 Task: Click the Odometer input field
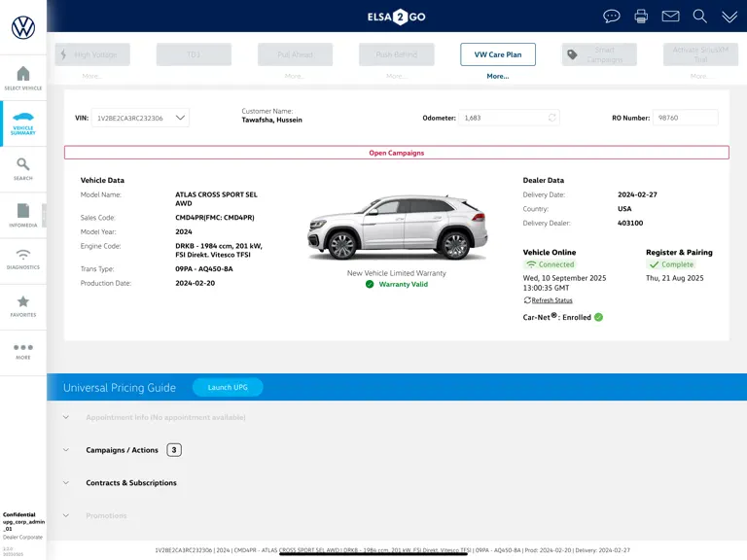tap(509, 118)
